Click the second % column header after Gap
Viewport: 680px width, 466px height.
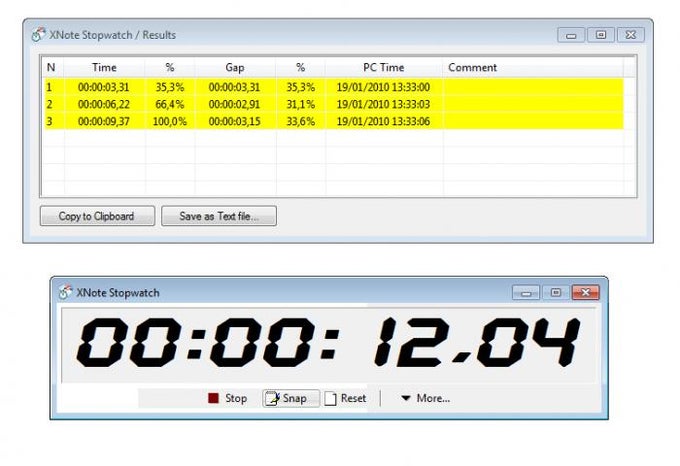(x=300, y=68)
